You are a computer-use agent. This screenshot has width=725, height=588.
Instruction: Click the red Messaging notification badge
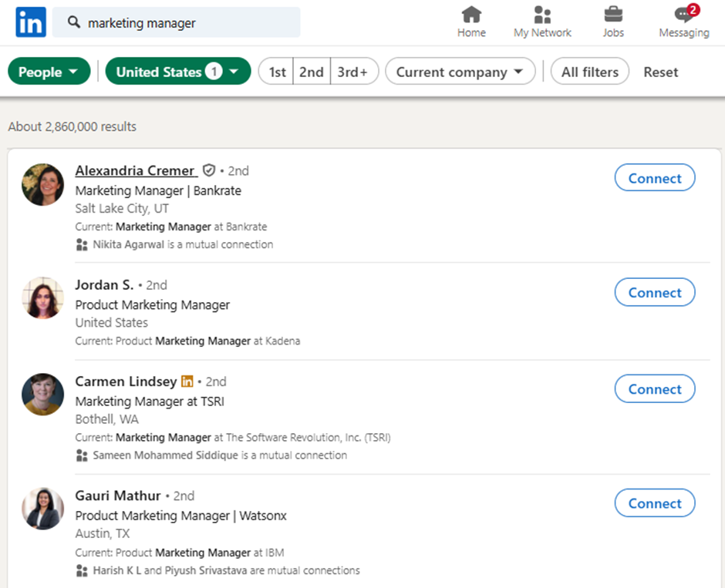pos(693,9)
